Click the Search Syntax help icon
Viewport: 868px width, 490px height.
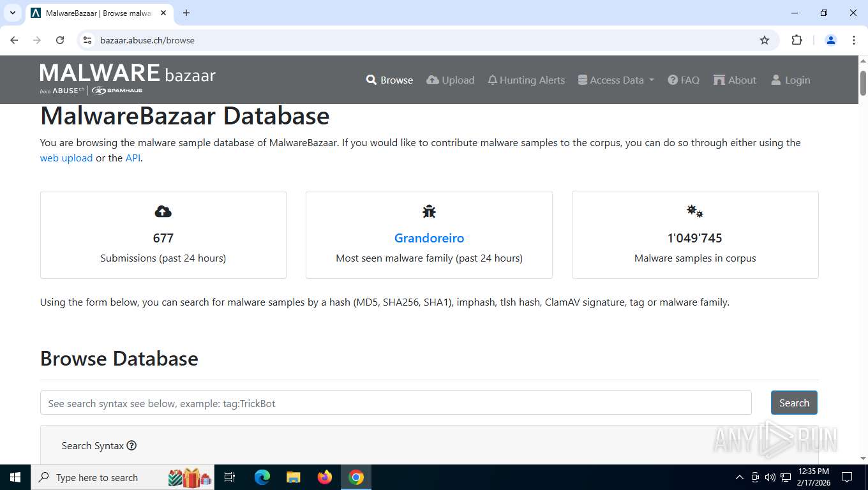pos(131,445)
